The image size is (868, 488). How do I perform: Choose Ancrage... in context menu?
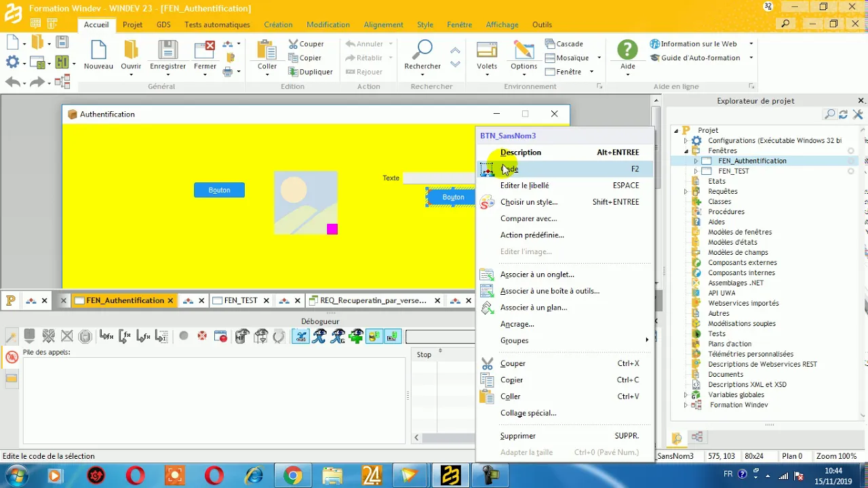coord(564,324)
